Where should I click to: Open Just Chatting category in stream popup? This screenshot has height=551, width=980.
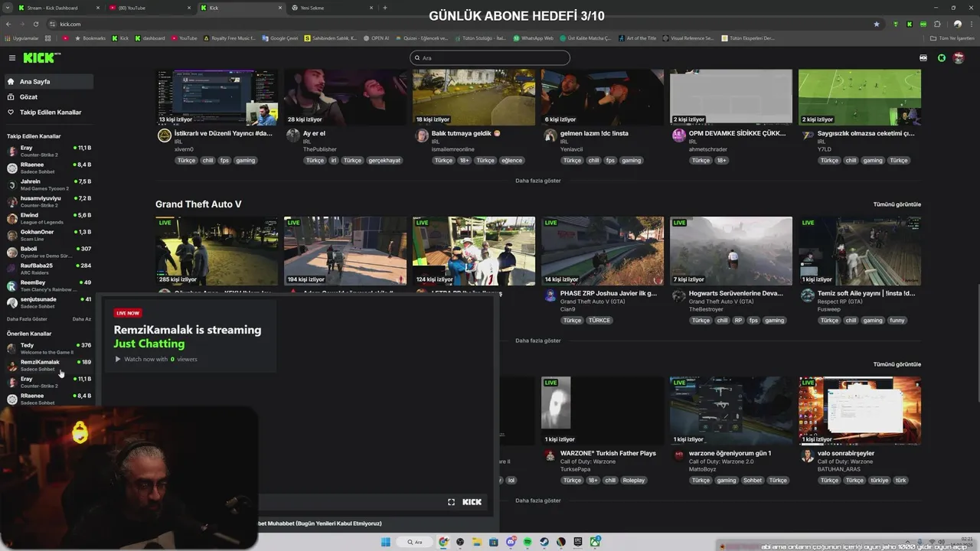pos(149,344)
